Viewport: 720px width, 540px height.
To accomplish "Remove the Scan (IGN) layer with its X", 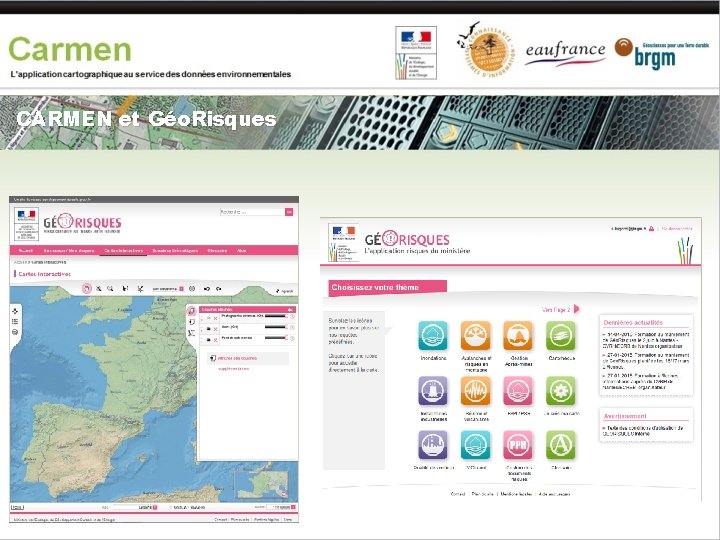I will (x=215, y=329).
